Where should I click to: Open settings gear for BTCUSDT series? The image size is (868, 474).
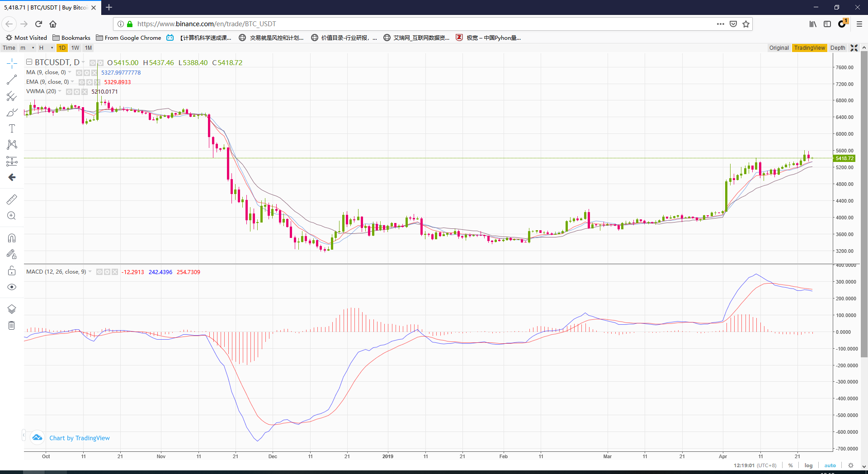tap(100, 63)
